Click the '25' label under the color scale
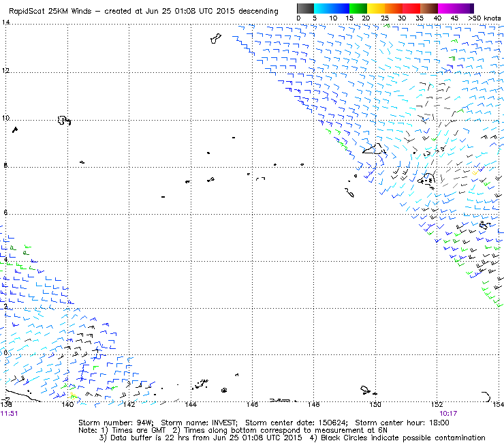 tap(384, 18)
